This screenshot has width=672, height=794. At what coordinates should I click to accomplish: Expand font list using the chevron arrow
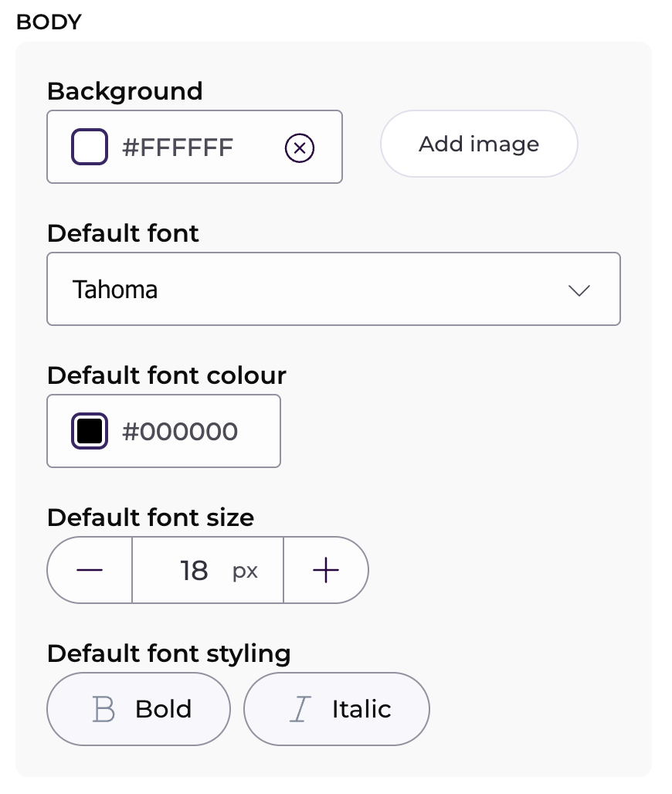point(579,290)
